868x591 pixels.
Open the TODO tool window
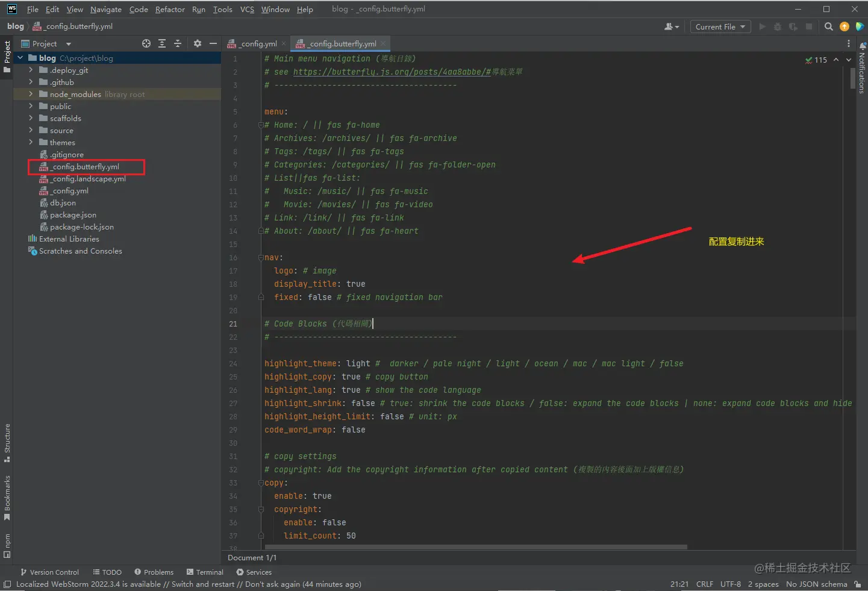pyautogui.click(x=107, y=572)
